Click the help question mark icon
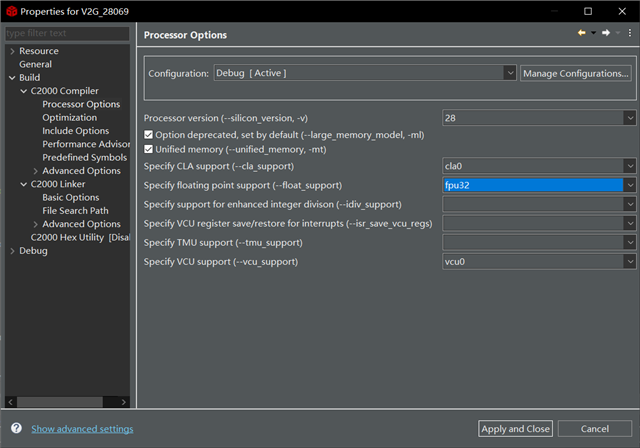 16,428
